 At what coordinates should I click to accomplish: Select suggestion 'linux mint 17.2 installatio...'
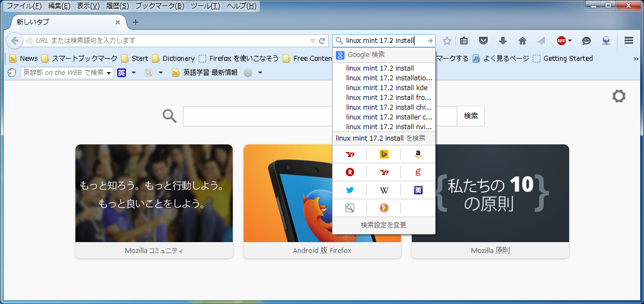pyautogui.click(x=384, y=78)
